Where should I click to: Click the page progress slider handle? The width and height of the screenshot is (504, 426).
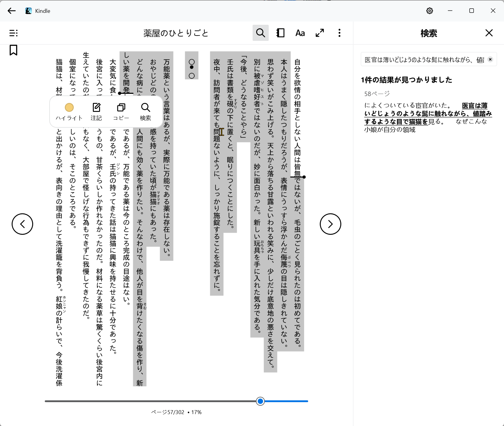260,401
